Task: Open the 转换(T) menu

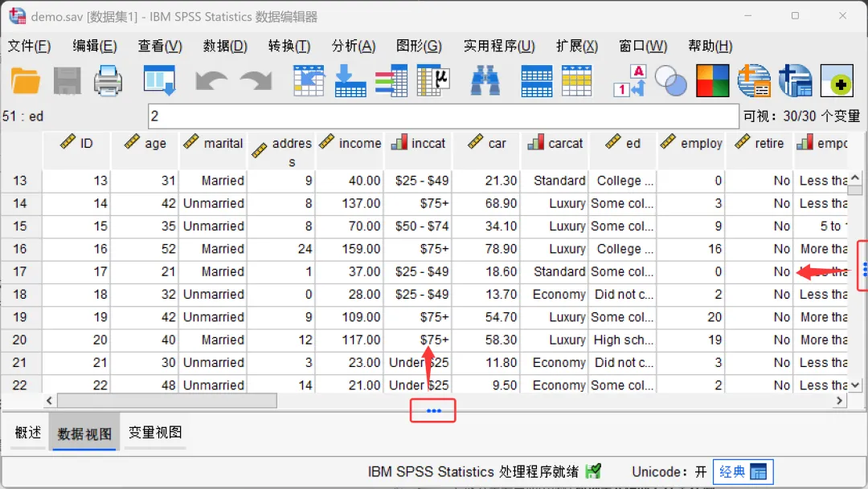Action: [289, 46]
